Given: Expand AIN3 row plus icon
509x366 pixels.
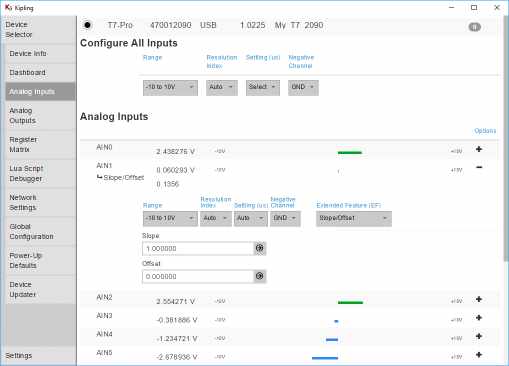Looking at the screenshot, I should tap(479, 318).
